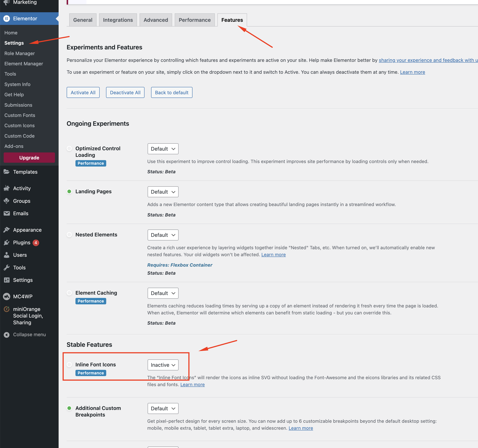Click the Back to default button

(172, 92)
